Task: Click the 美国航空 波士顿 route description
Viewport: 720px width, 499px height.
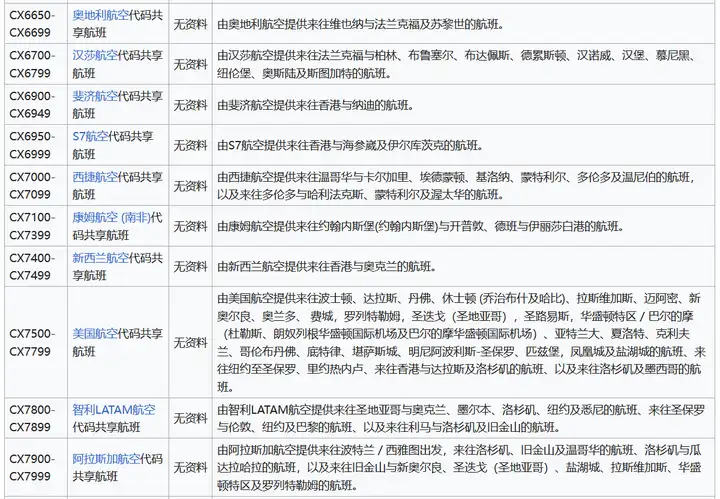Action: (461, 342)
